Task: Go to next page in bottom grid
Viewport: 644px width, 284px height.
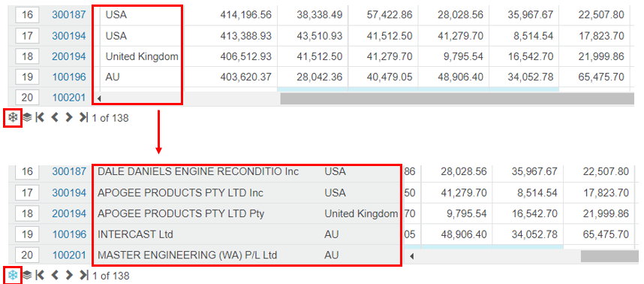Action: (68, 275)
